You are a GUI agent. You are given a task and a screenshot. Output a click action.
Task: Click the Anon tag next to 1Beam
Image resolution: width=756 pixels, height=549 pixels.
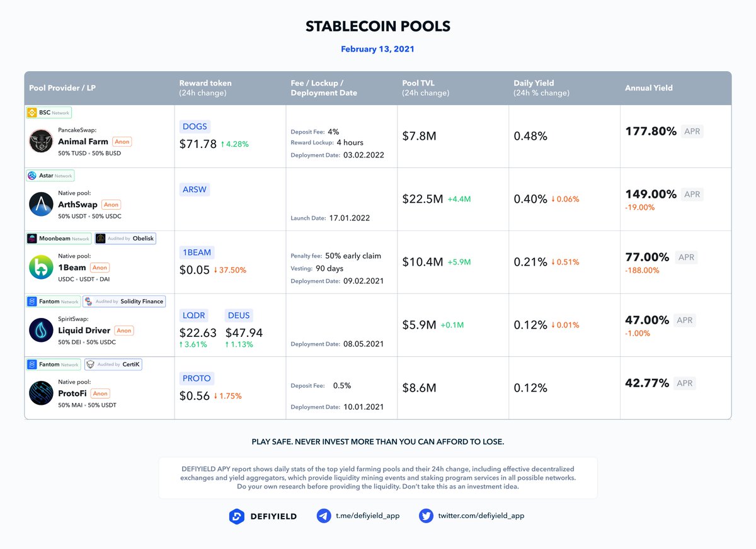pyautogui.click(x=100, y=268)
